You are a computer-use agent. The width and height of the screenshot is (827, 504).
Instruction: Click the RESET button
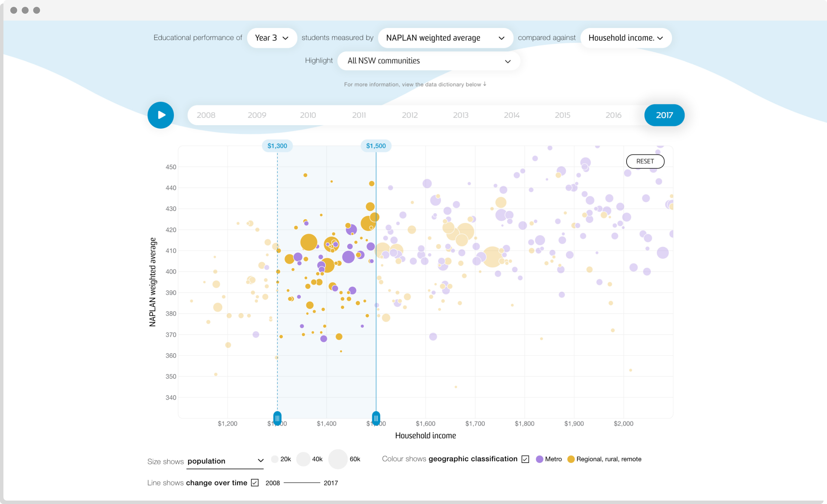[x=645, y=161]
